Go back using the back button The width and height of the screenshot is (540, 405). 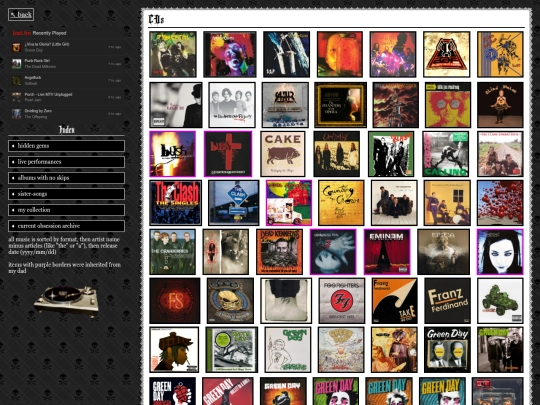tap(21, 14)
